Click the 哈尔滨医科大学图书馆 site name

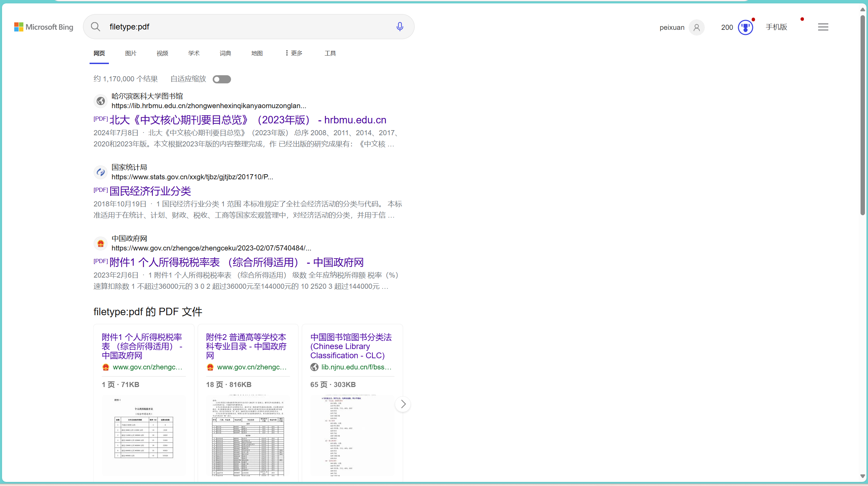147,96
